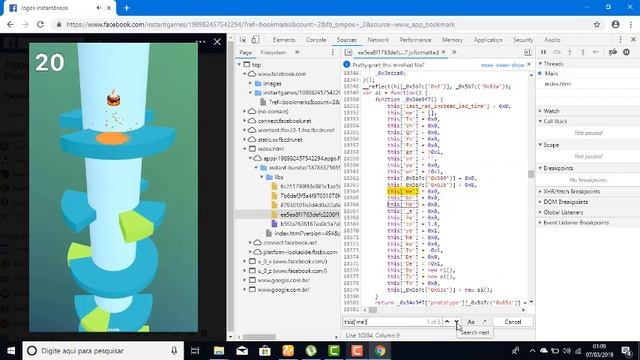Expand the images folder

coord(250,83)
